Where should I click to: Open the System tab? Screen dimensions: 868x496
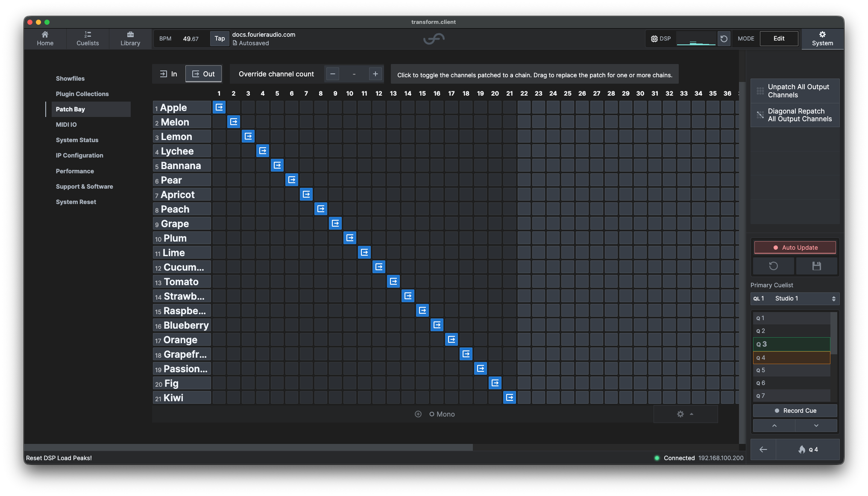(822, 38)
